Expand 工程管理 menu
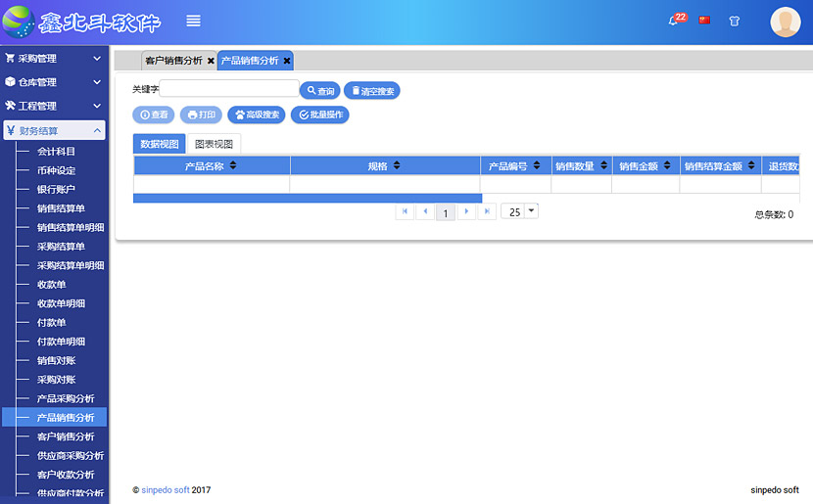The width and height of the screenshot is (813, 504). (54, 106)
